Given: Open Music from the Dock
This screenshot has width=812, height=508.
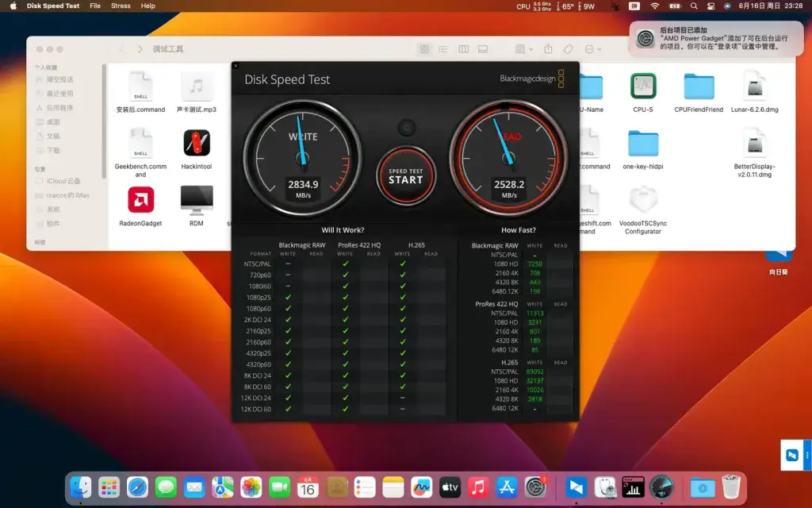Looking at the screenshot, I should click(x=478, y=487).
